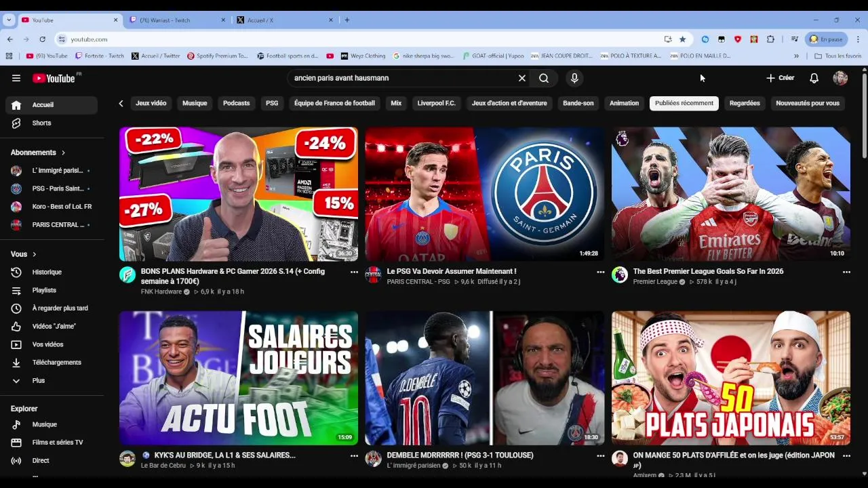Click the magnifier search button
The height and width of the screenshot is (488, 868).
[544, 78]
